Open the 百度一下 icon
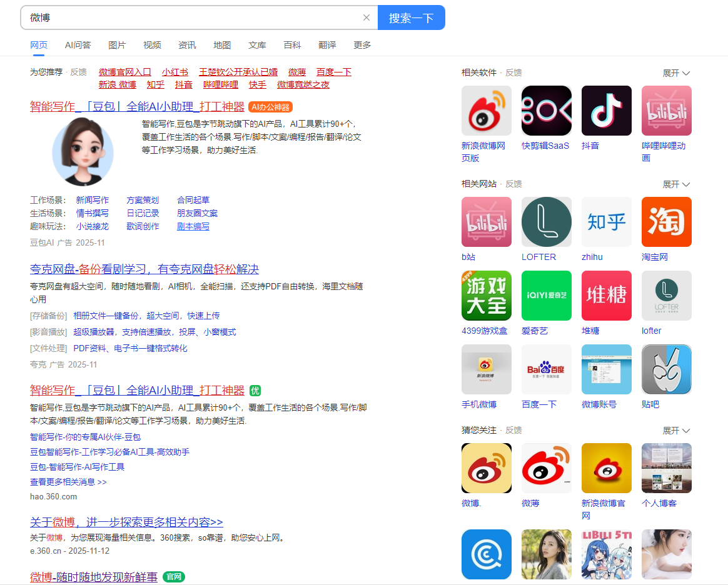The image size is (728, 585). tap(547, 369)
